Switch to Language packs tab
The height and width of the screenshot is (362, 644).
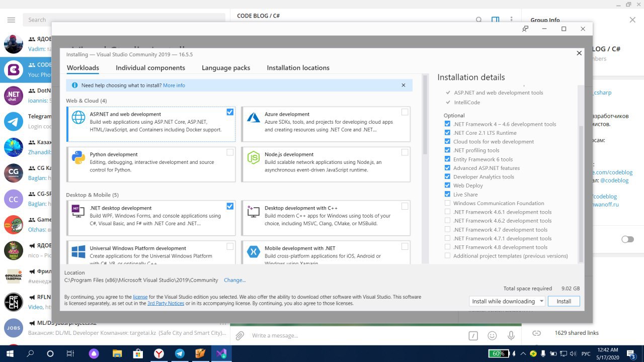point(226,68)
